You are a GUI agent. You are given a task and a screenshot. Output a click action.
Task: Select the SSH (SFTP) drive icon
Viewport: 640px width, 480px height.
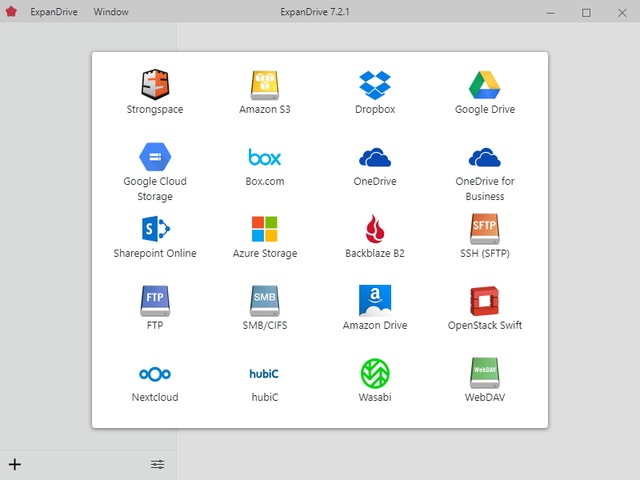pyautogui.click(x=485, y=229)
